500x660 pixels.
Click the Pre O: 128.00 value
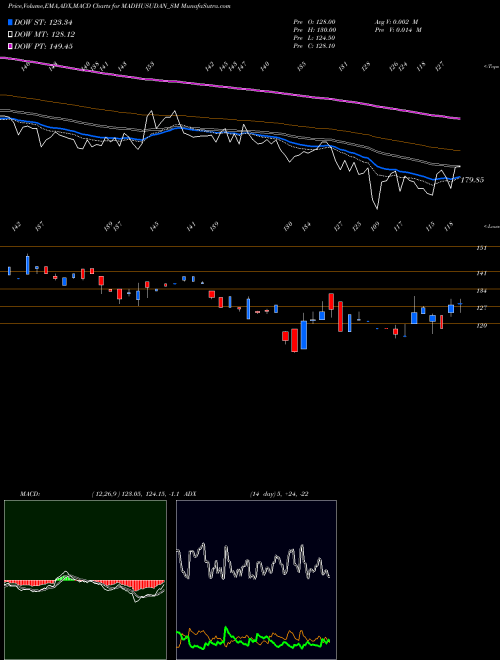coord(314,21)
